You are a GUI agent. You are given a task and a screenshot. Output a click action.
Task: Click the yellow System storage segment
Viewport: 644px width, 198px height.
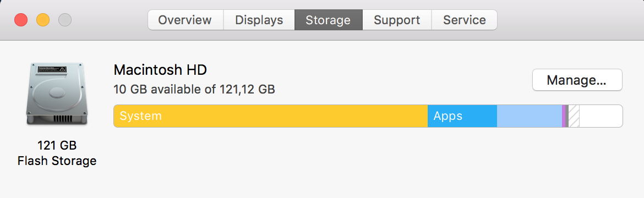click(x=271, y=116)
